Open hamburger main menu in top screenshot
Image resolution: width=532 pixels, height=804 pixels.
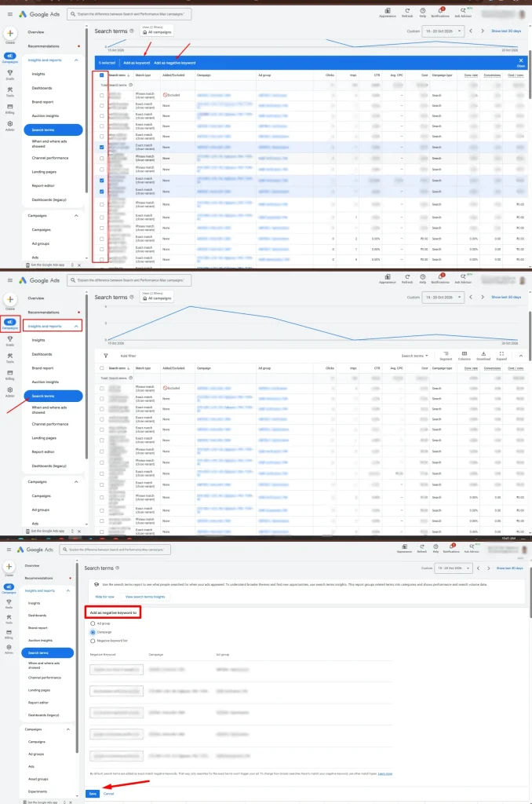pyautogui.click(x=9, y=14)
